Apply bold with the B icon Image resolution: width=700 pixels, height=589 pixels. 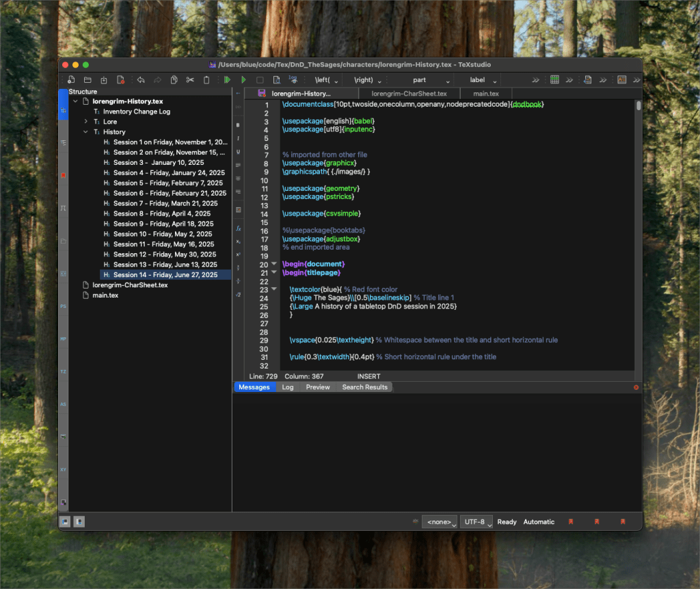238,125
